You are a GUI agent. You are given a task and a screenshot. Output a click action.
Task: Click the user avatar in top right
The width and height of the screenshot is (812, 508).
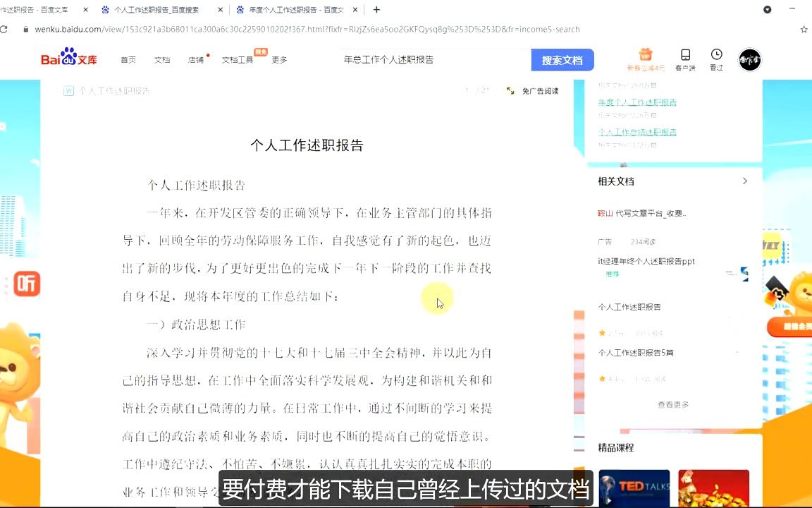tap(749, 60)
